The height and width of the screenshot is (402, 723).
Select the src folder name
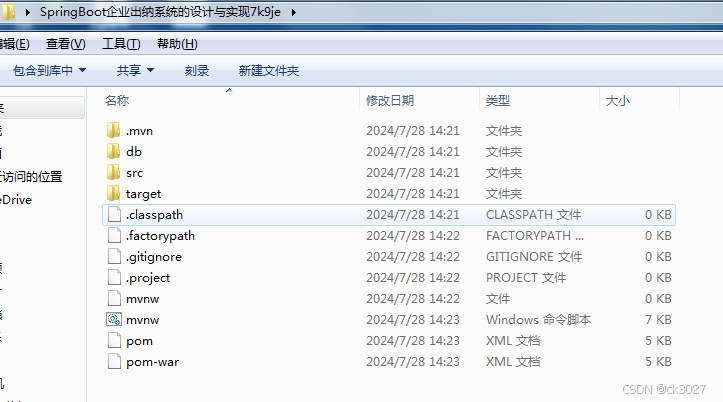pyautogui.click(x=134, y=173)
